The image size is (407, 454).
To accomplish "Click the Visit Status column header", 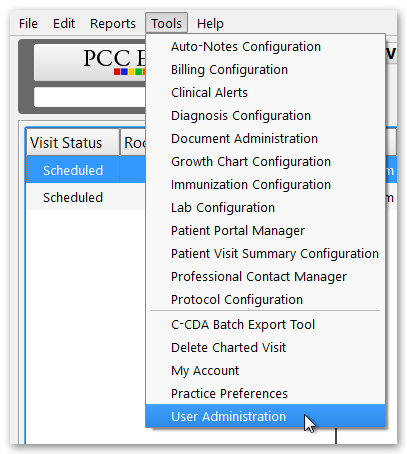I will point(73,143).
